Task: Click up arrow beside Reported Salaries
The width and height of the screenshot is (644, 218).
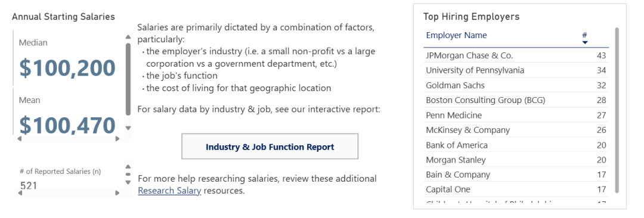Action: click(x=128, y=167)
